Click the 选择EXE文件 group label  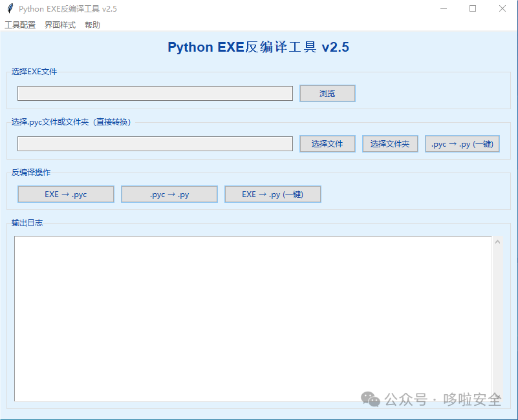(34, 72)
